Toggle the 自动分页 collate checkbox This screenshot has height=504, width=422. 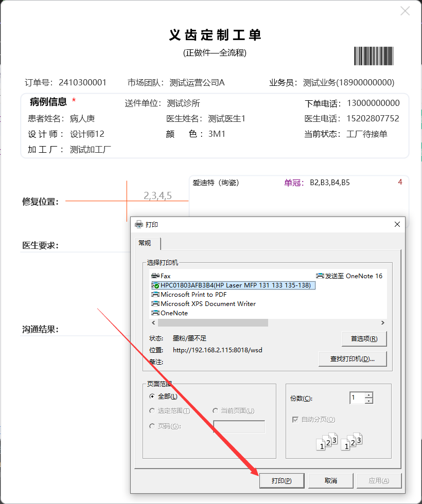(x=295, y=420)
